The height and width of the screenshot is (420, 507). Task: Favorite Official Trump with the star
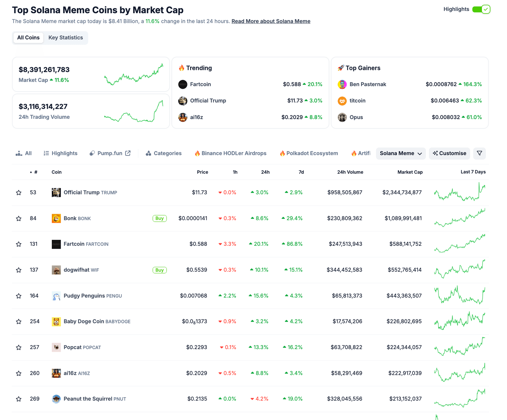(19, 193)
